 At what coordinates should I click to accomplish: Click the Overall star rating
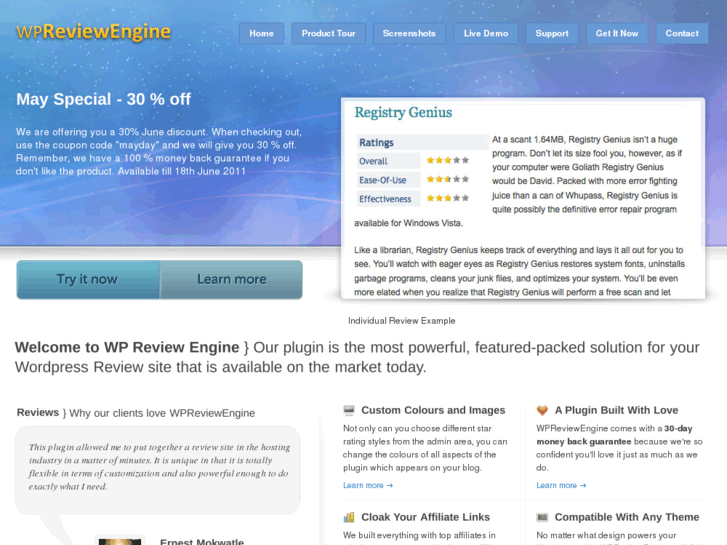447,160
